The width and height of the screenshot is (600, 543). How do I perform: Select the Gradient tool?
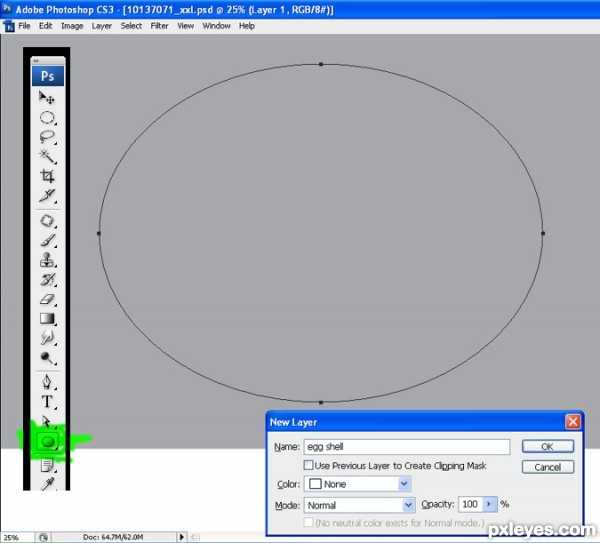(x=47, y=319)
